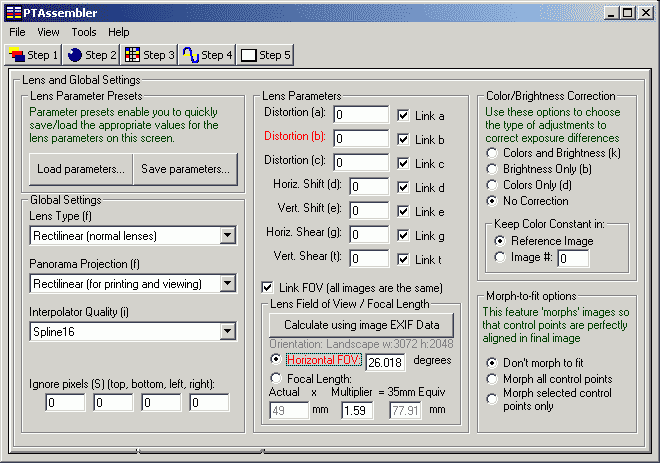Screen dimensions: 660x463
Task: Click the Distortion (b) input field
Action: [x=361, y=138]
